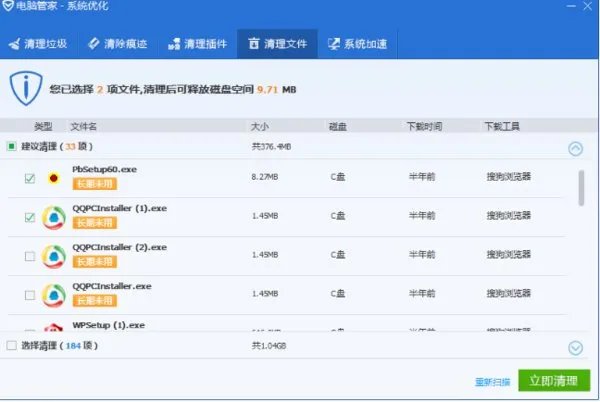Uncheck the QQPCInstaller (1).exe checkbox
Viewport: 600px width, 402px height.
[29, 217]
